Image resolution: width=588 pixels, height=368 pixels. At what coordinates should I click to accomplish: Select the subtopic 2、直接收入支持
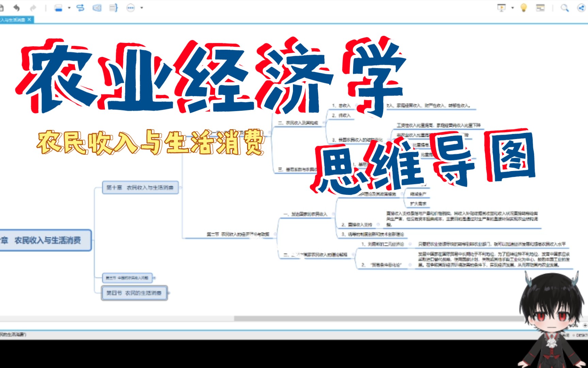tap(357, 225)
